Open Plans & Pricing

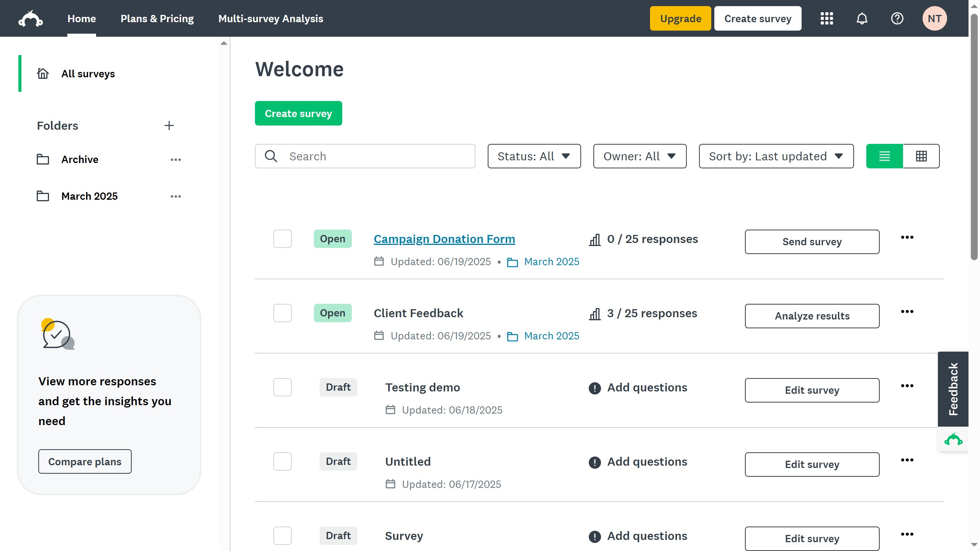pos(157,18)
